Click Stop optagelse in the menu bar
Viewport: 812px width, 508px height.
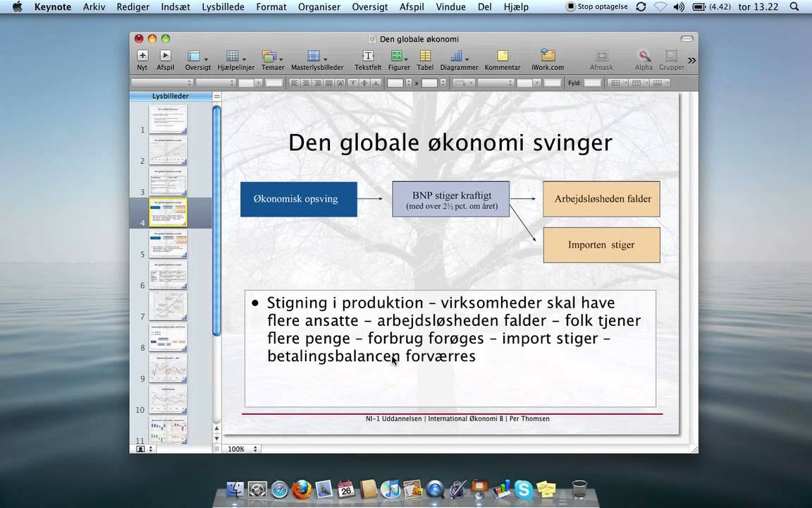click(x=596, y=7)
